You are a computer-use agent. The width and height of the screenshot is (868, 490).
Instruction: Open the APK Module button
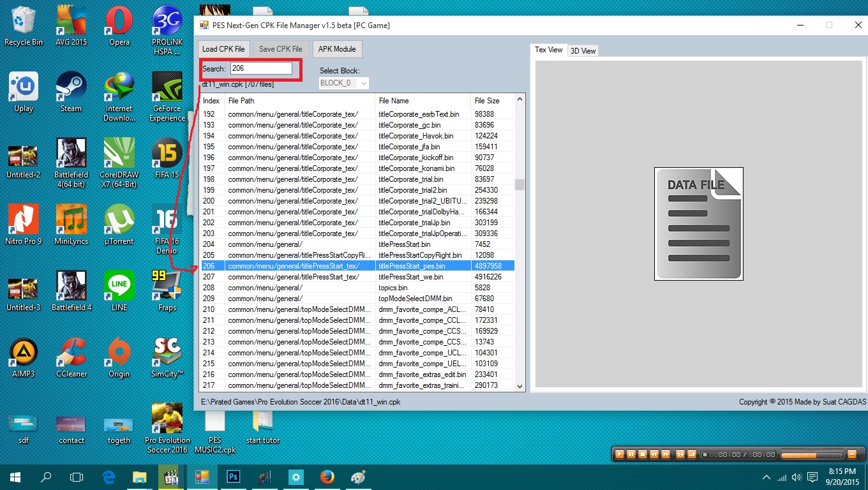click(x=337, y=49)
